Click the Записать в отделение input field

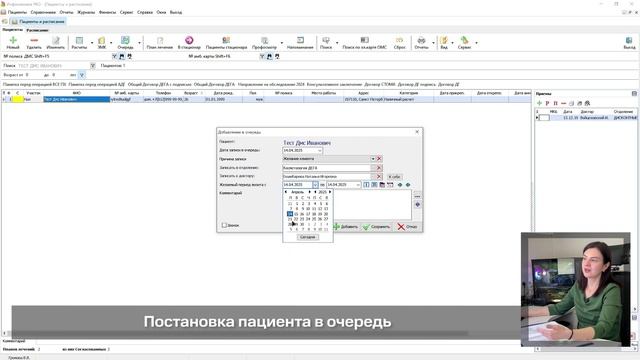pyautogui.click(x=326, y=168)
